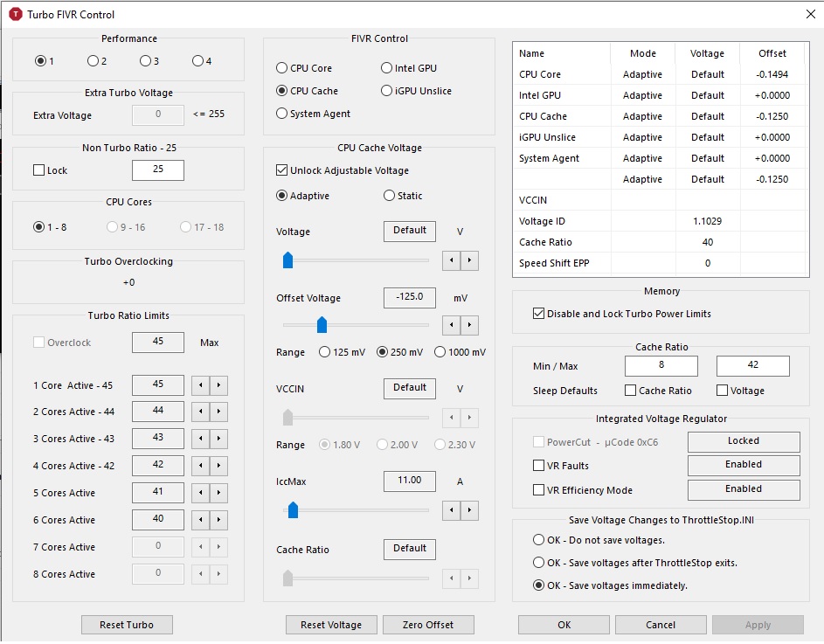The width and height of the screenshot is (824, 644).
Task: Click the 6 Cores Active ratio field
Action: pos(158,520)
